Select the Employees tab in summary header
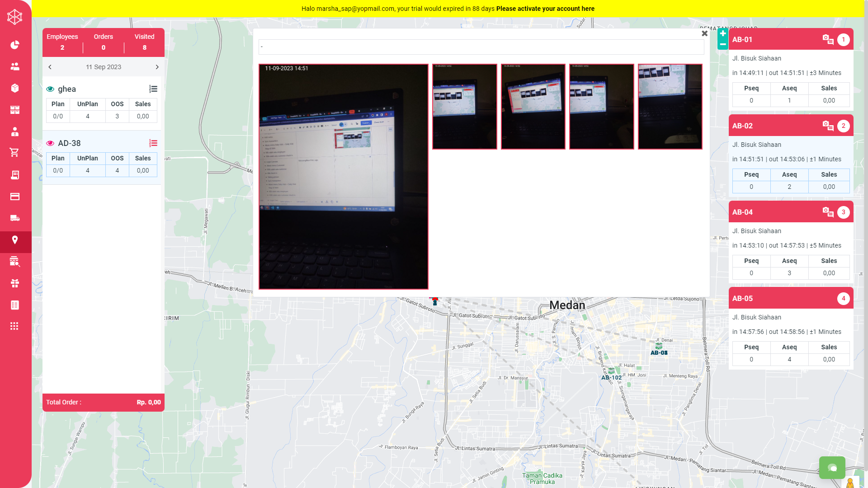 [x=62, y=42]
